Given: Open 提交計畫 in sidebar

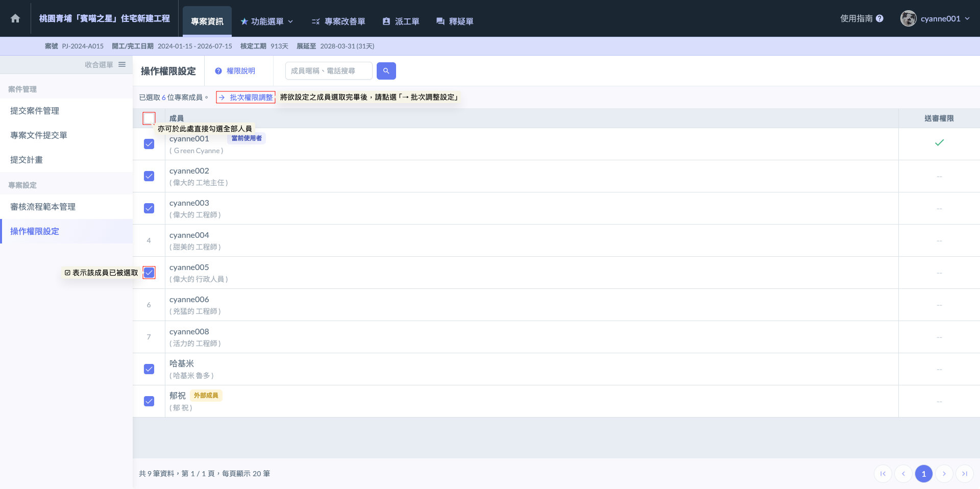Looking at the screenshot, I should tap(66, 160).
